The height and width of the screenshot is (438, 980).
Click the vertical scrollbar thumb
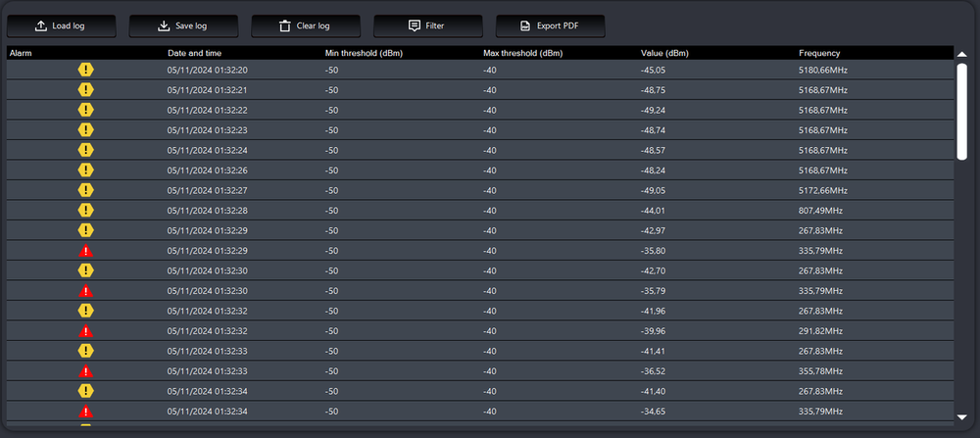coord(961,110)
